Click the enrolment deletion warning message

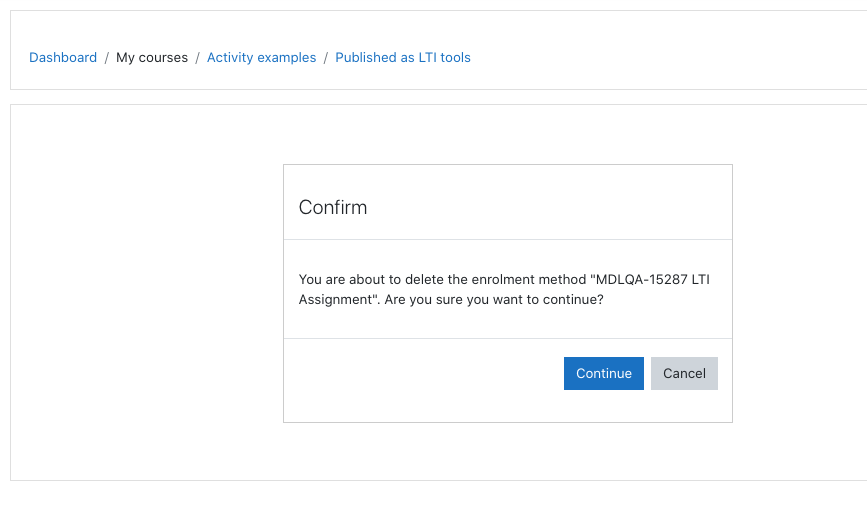pyautogui.click(x=504, y=289)
